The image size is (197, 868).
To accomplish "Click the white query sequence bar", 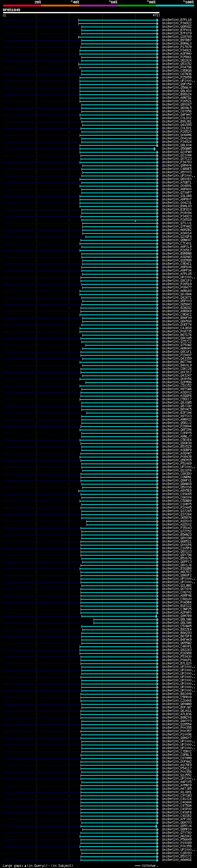I will [81, 12].
